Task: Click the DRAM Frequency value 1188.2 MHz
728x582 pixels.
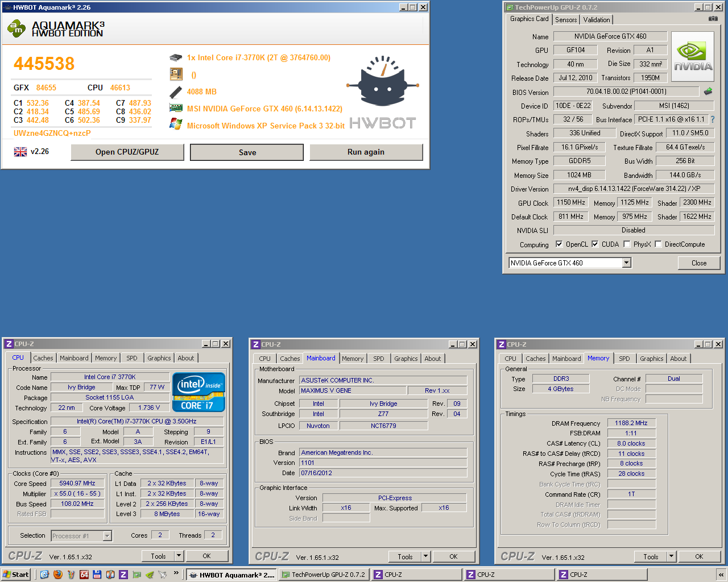Action: coord(631,423)
